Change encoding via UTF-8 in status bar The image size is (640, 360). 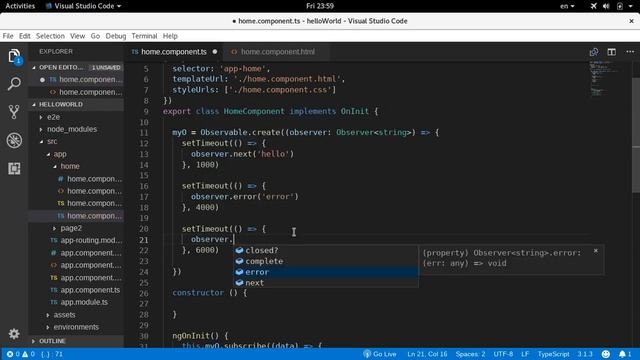click(x=503, y=354)
